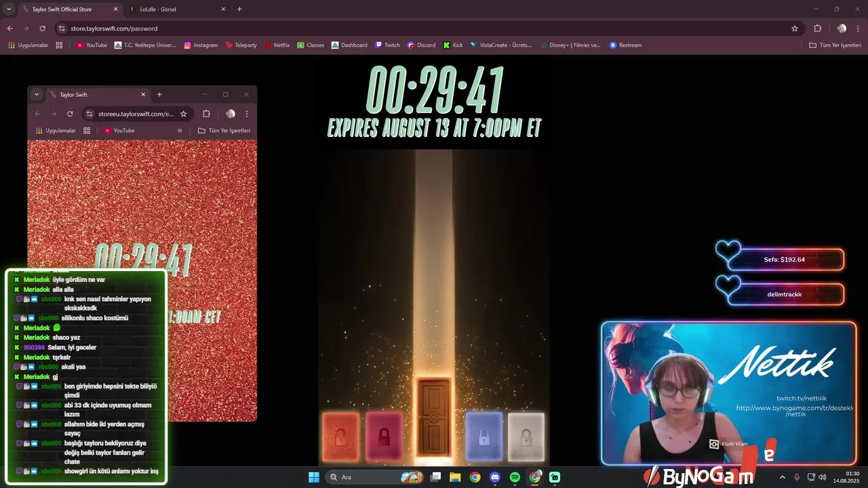Open the Uygulamalar apps shortcut in small window bookmarks bar
Viewport: 868px width, 488px height.
point(56,131)
